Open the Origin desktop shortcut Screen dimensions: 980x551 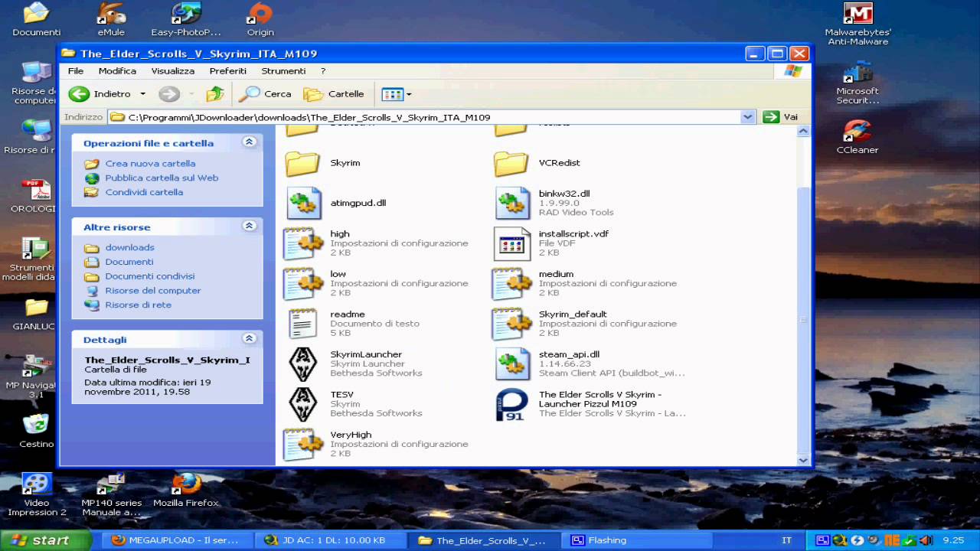click(x=260, y=19)
